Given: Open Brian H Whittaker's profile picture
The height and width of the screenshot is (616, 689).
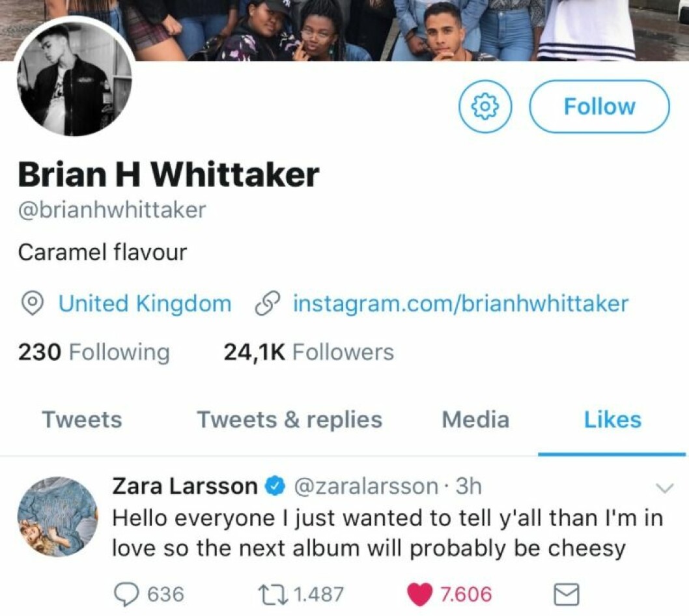Looking at the screenshot, I should tap(74, 78).
